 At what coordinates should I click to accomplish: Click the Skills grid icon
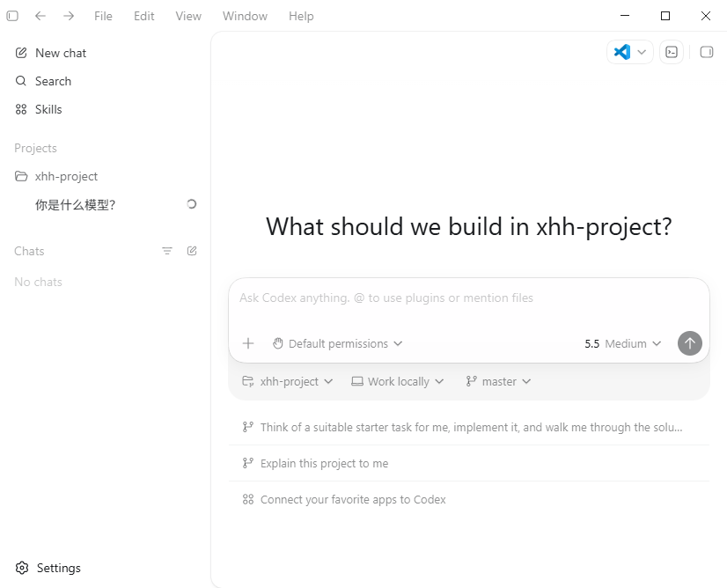(x=21, y=109)
